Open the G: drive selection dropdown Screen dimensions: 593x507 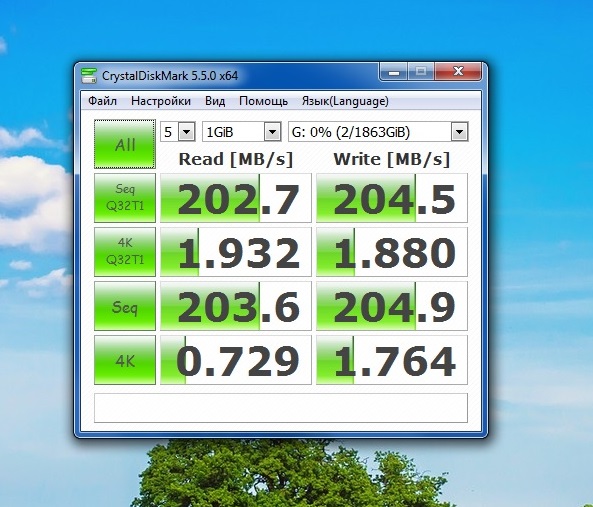pyautogui.click(x=378, y=132)
